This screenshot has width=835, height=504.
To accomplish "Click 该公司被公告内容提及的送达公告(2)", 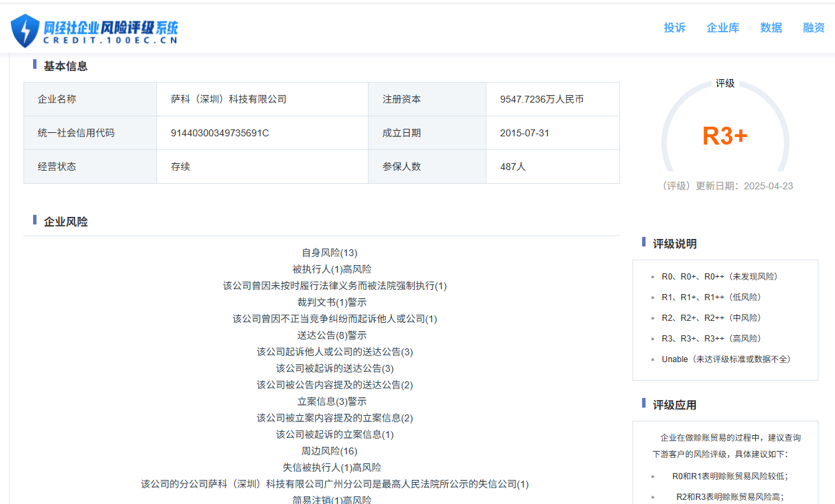I will [x=335, y=385].
